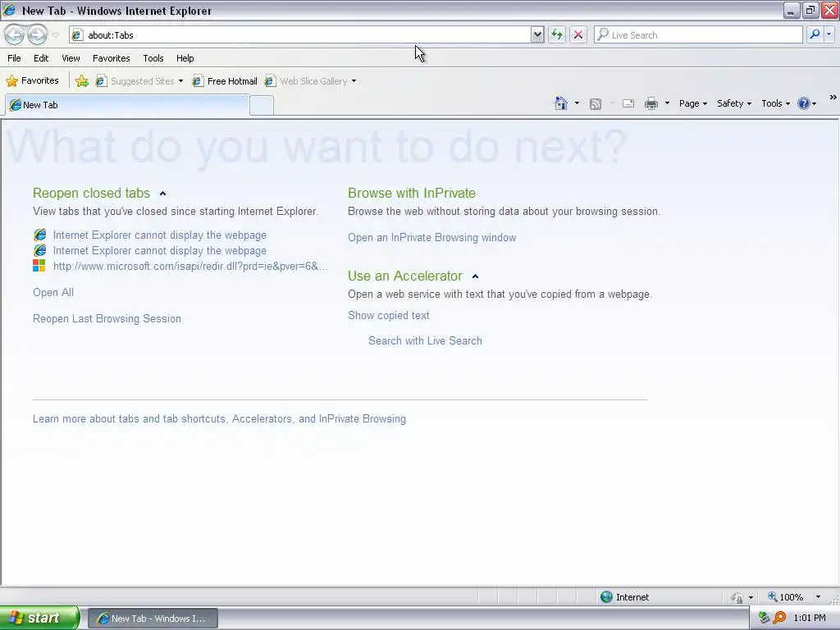The height and width of the screenshot is (630, 840).
Task: Click the RSS Feeds icon
Action: coord(596,104)
